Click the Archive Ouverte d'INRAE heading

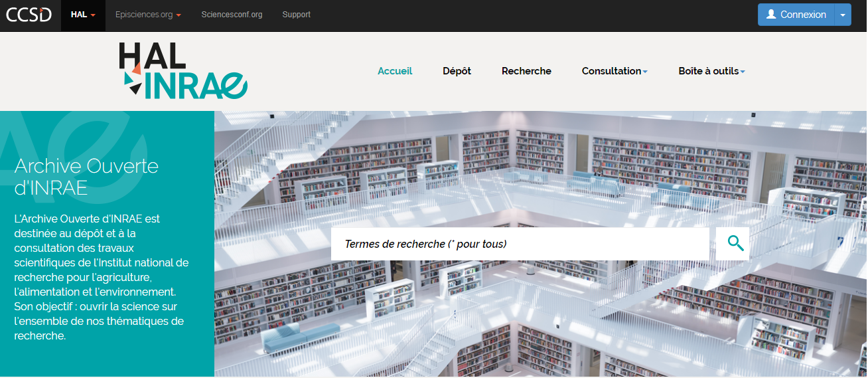click(86, 176)
